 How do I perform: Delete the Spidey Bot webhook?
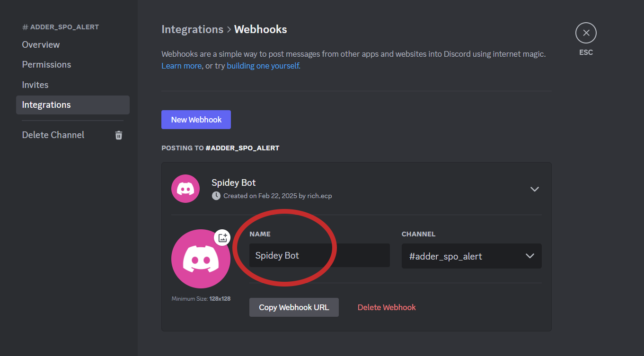[387, 307]
